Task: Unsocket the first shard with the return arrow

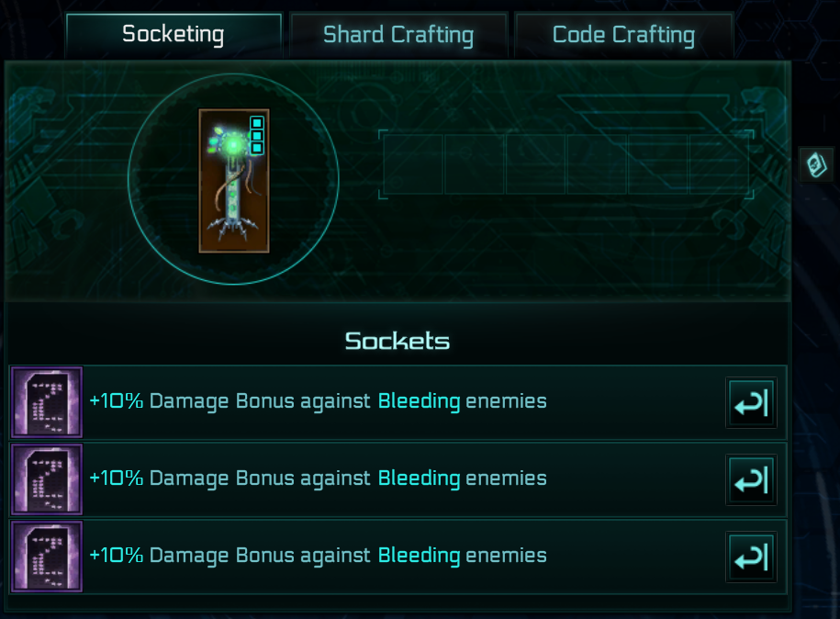Action: [751, 402]
